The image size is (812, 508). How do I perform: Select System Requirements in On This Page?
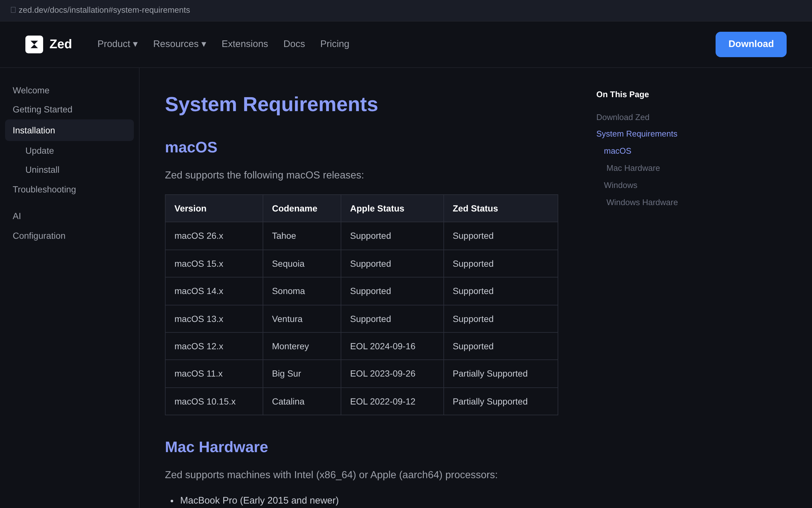(x=637, y=134)
